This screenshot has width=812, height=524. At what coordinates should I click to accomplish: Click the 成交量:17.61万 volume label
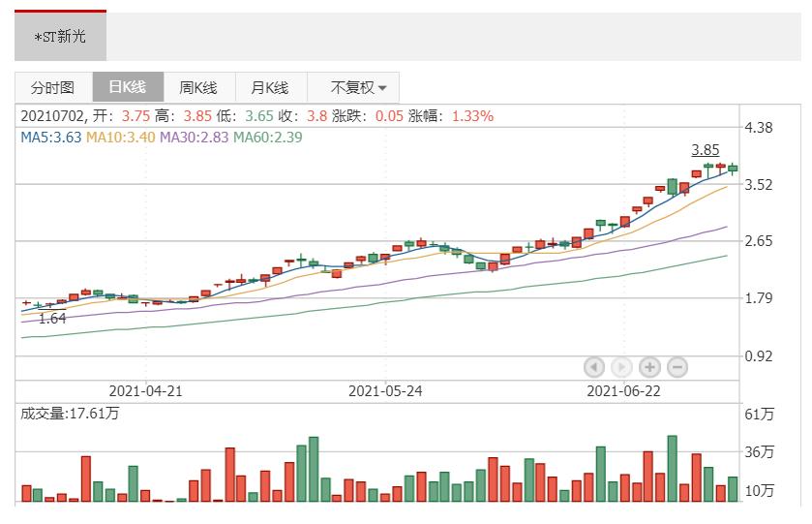[70, 413]
